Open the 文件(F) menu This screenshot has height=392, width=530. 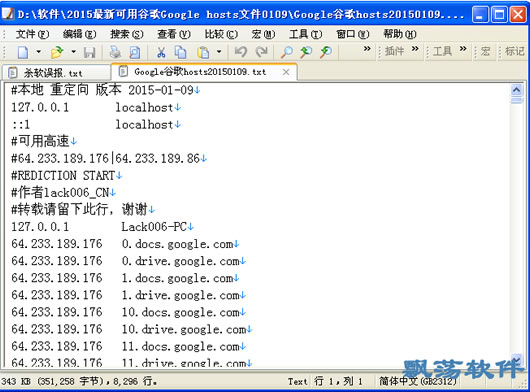(x=32, y=34)
